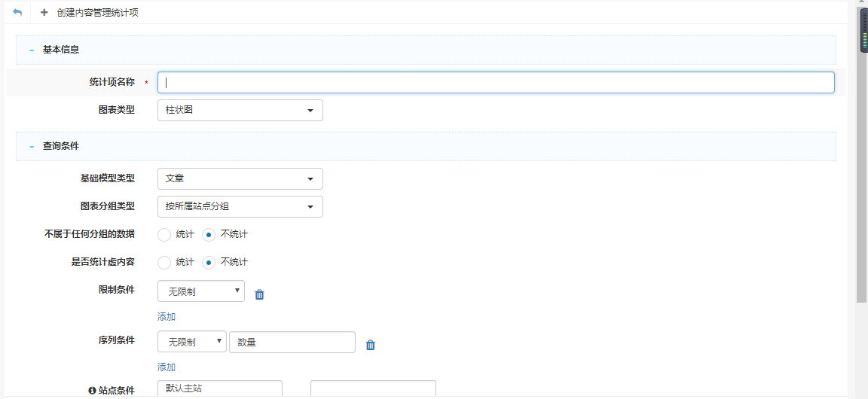
Task: Click 添加 link under 序列条件
Action: pyautogui.click(x=167, y=367)
